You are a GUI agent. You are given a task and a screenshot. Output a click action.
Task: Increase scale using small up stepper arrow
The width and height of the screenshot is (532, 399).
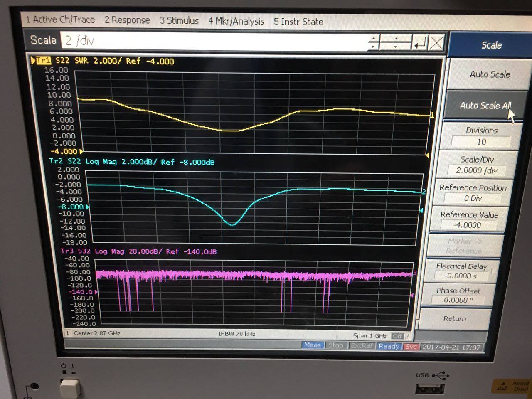(x=373, y=39)
